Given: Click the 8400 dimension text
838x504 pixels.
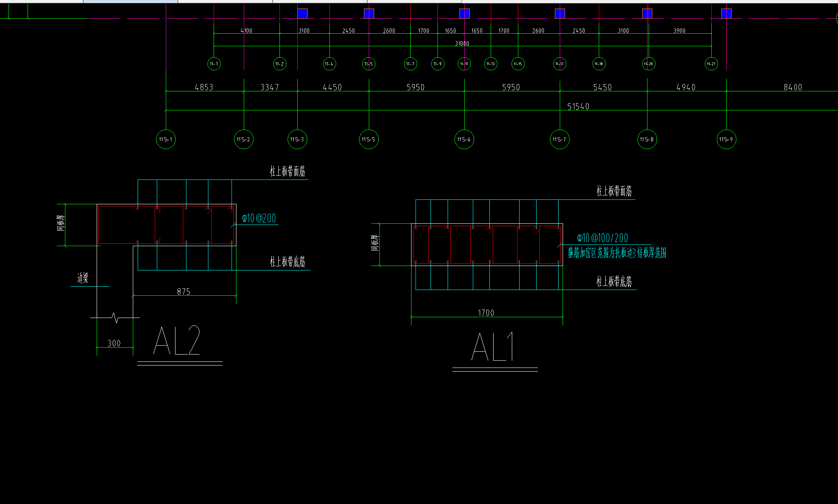Looking at the screenshot, I should click(793, 87).
